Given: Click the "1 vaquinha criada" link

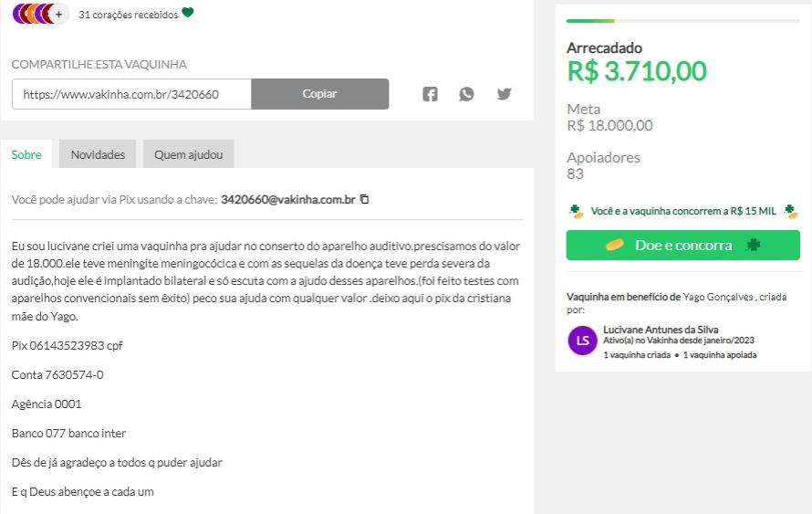Looking at the screenshot, I should tap(637, 354).
